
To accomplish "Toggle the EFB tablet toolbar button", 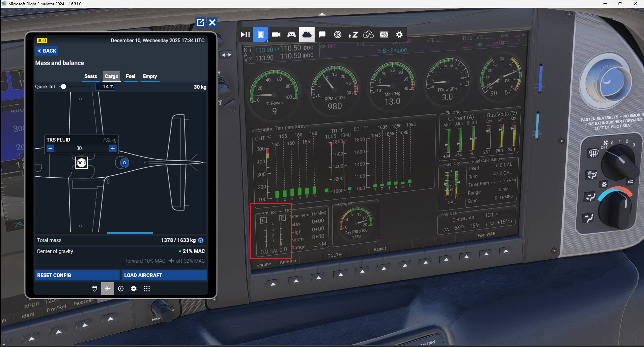I will (260, 34).
